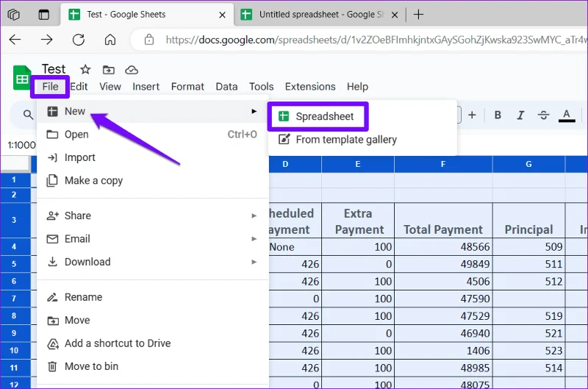
Task: Expand the Share submenu
Action: tap(153, 215)
